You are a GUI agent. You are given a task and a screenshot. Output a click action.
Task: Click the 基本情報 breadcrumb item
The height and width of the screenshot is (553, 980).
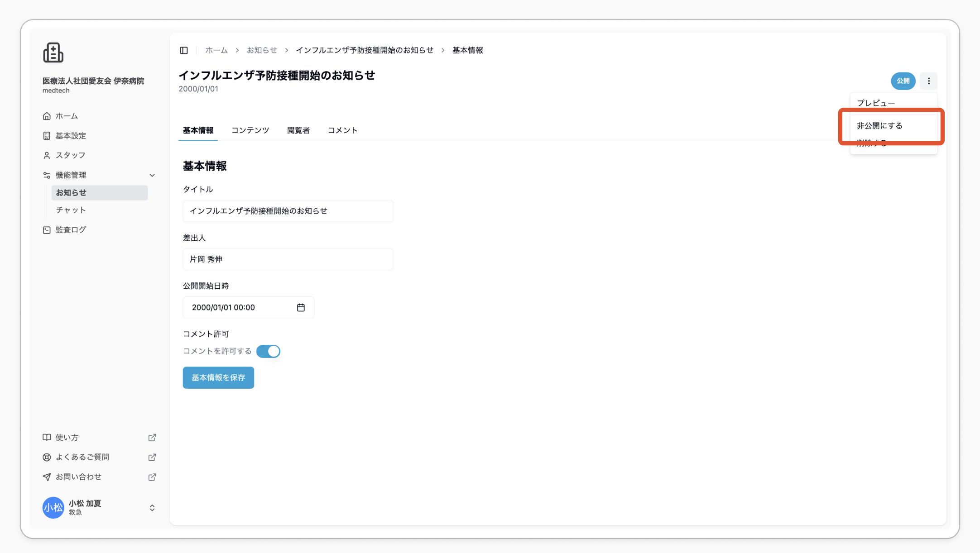(468, 50)
